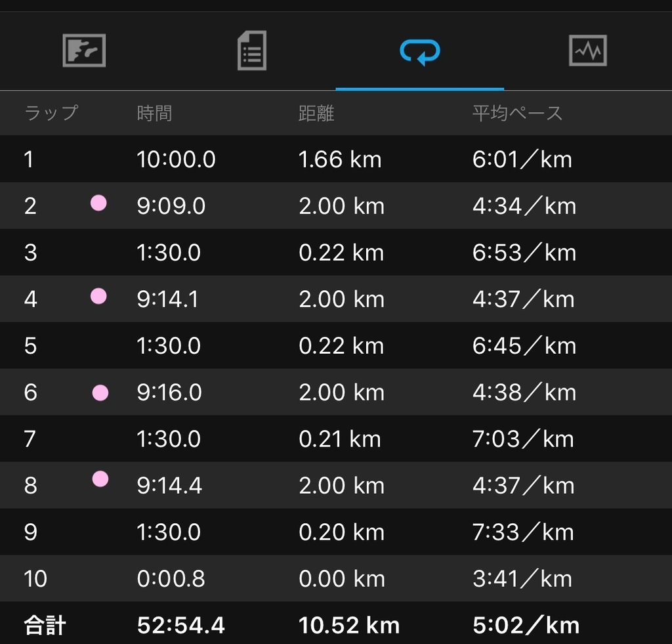Select the 距離 column header
Viewport: 672px width, 644px height.
316,113
